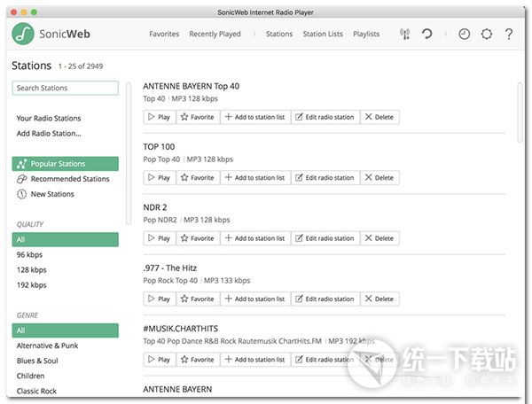
Task: Favorite the NDR 2 station
Action: [198, 238]
